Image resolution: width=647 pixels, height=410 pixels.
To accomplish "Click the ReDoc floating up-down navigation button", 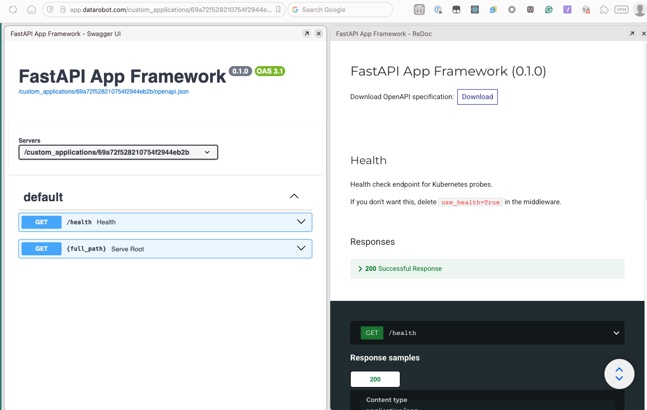I will click(x=619, y=374).
